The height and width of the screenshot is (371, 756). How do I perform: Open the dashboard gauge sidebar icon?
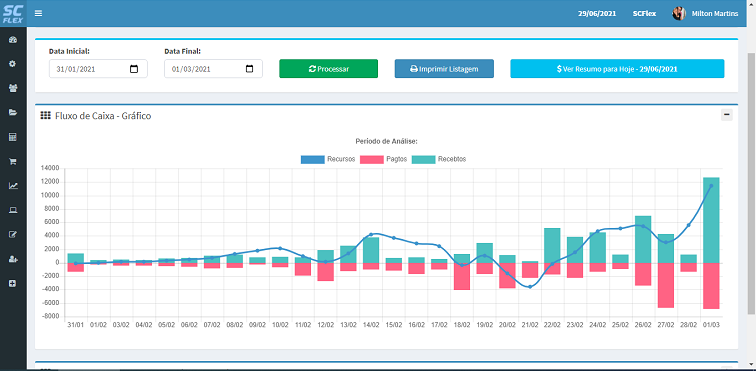13,40
